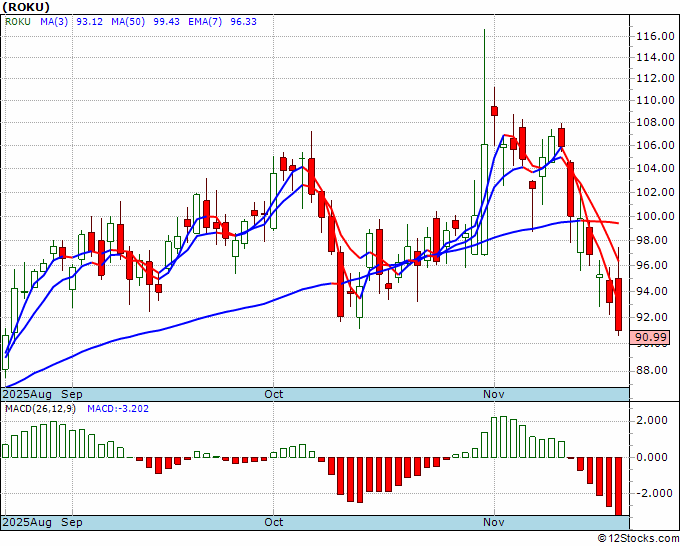Click the 100.00 price axis label
The height and width of the screenshot is (546, 680).
(655, 216)
